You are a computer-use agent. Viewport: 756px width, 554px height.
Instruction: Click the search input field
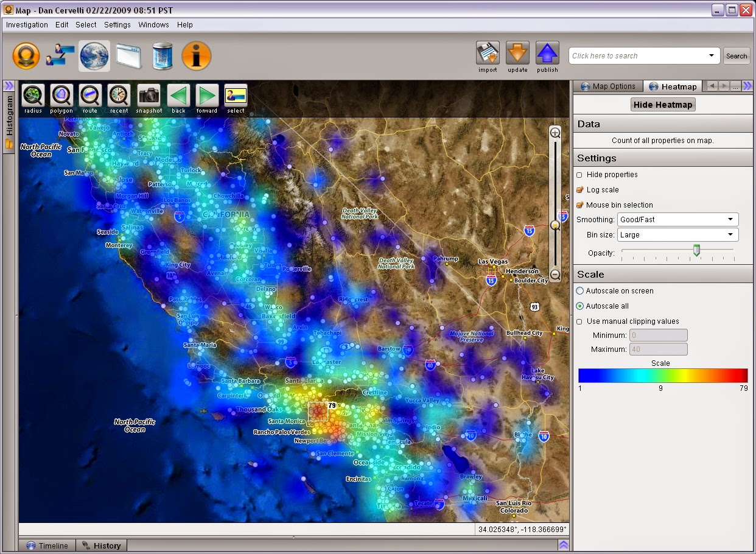click(636, 56)
